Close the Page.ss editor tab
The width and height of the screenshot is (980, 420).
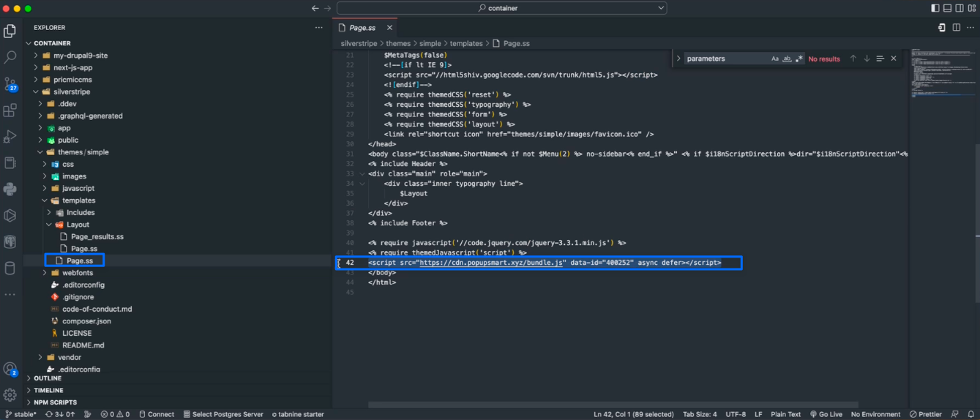389,28
